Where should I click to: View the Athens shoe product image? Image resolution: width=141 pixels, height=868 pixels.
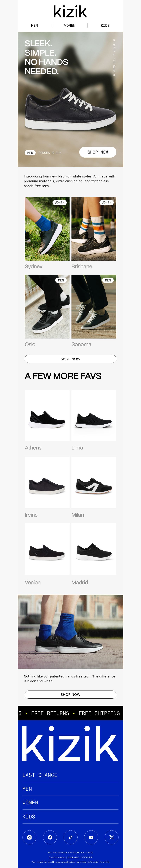47,415
